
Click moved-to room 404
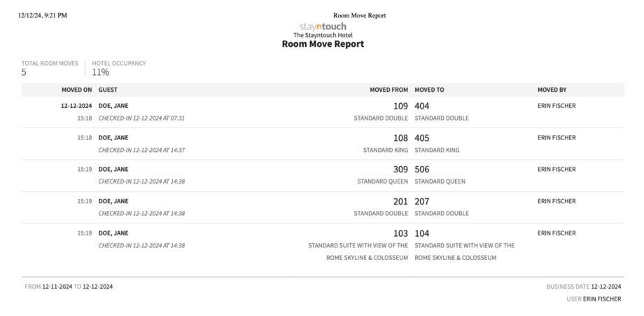(x=422, y=106)
